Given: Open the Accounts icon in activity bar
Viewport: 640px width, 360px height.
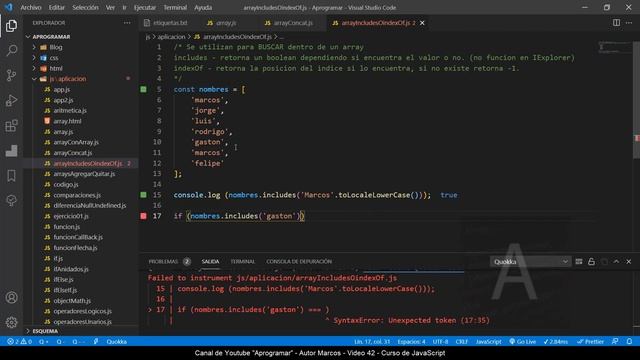Looking at the screenshot, I should (11, 298).
